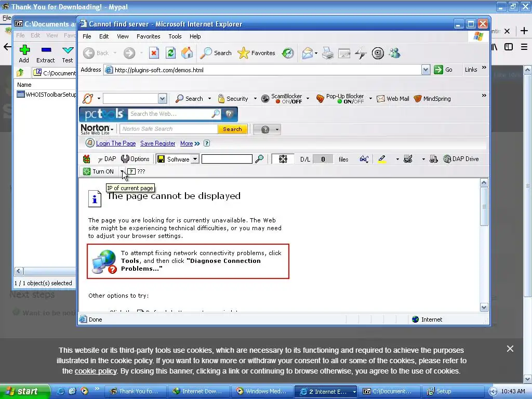The image size is (532, 399).
Task: Open the EarthLink search box dropdown
Action: click(x=162, y=99)
